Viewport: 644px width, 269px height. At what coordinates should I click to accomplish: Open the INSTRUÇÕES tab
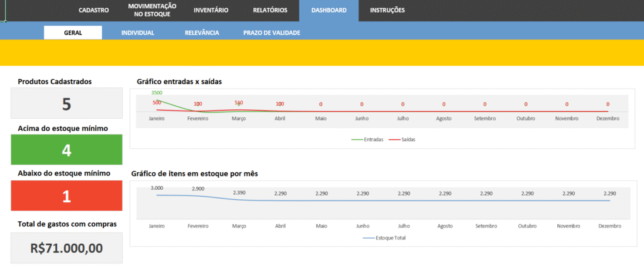tap(387, 10)
